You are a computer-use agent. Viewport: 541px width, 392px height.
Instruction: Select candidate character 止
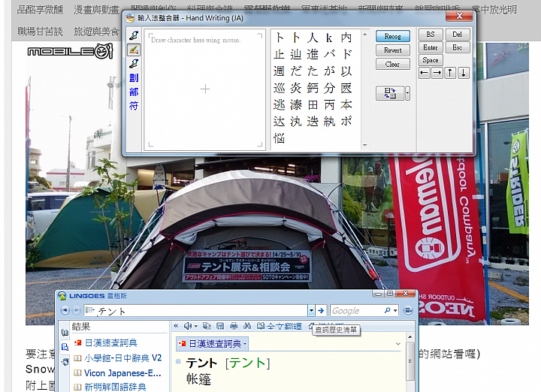tap(279, 54)
